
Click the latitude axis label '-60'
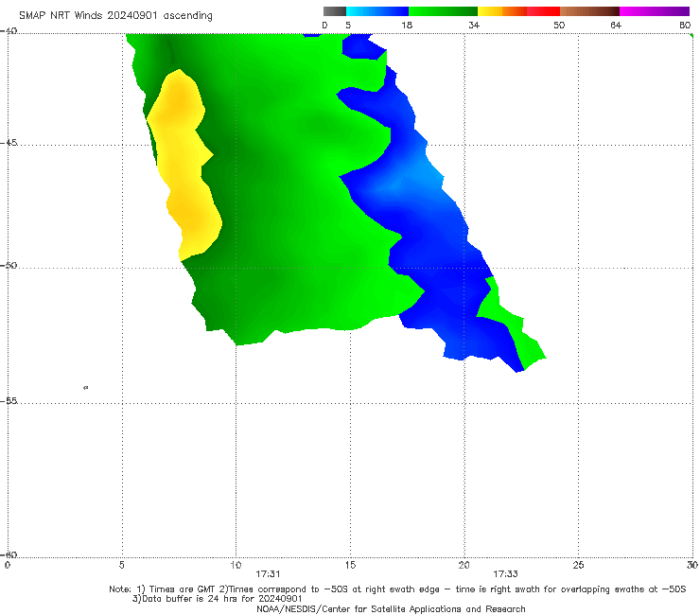point(9,554)
